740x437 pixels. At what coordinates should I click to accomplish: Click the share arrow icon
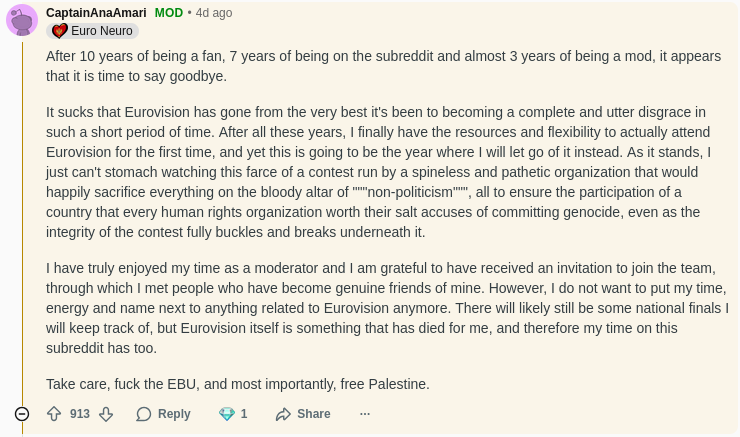283,414
